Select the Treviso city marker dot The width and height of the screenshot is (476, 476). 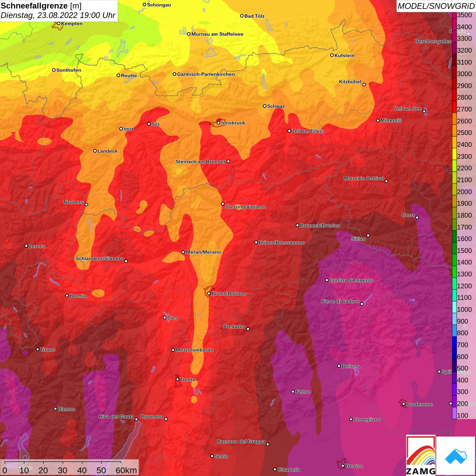[x=343, y=466]
